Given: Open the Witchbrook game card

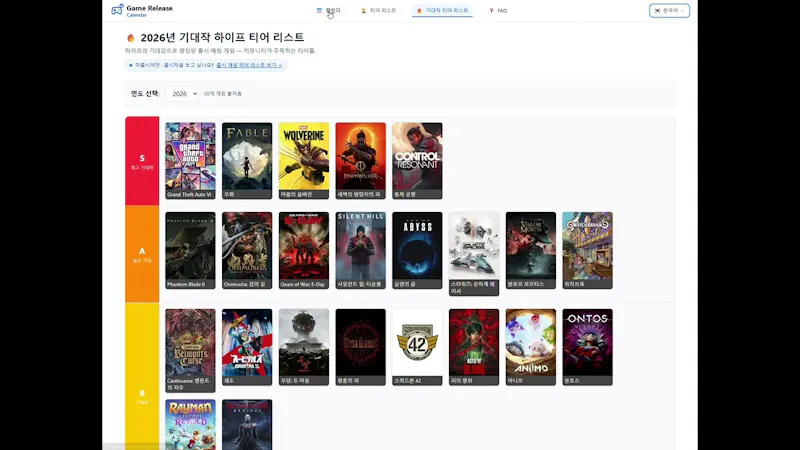Looking at the screenshot, I should (x=587, y=251).
